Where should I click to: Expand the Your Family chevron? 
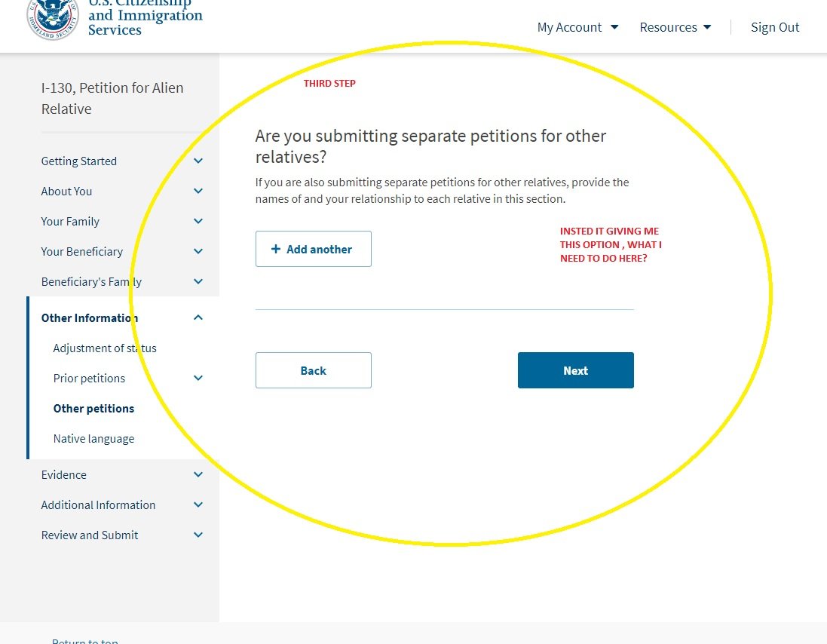click(198, 221)
